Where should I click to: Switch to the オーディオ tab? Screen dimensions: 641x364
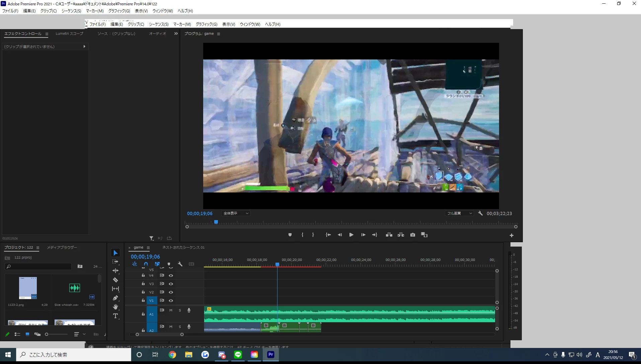157,34
